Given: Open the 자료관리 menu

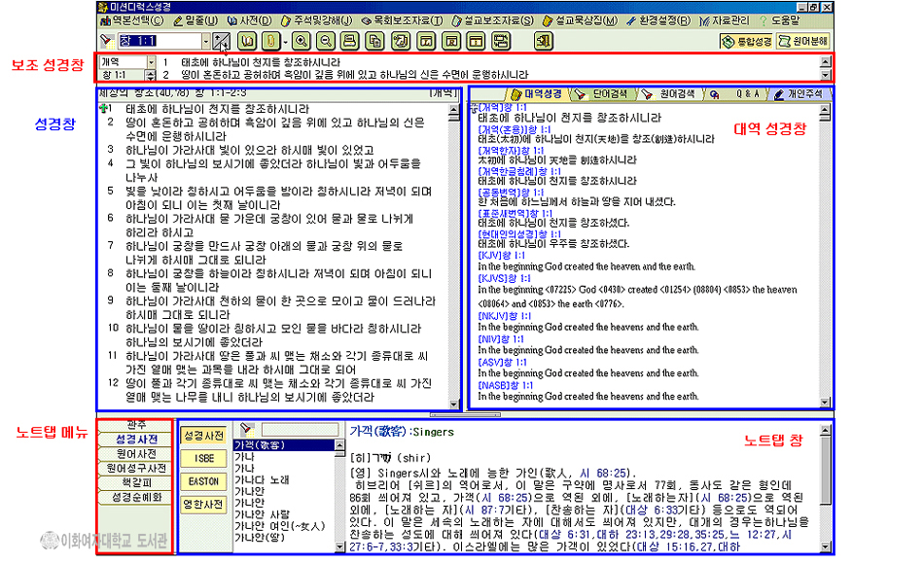Looking at the screenshot, I should 725,20.
